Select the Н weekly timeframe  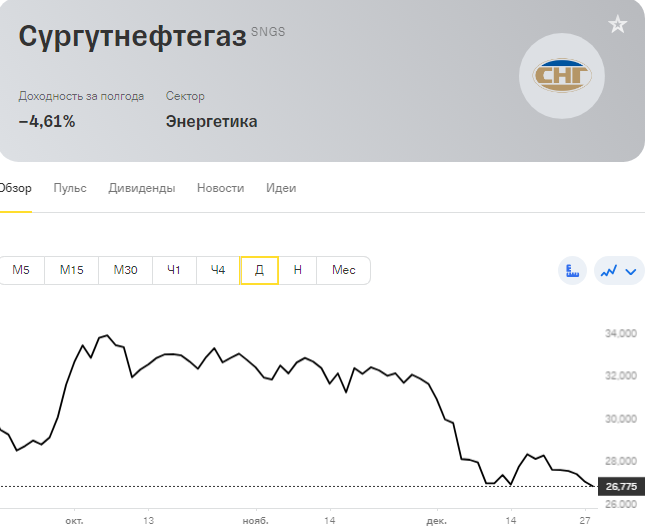[297, 270]
